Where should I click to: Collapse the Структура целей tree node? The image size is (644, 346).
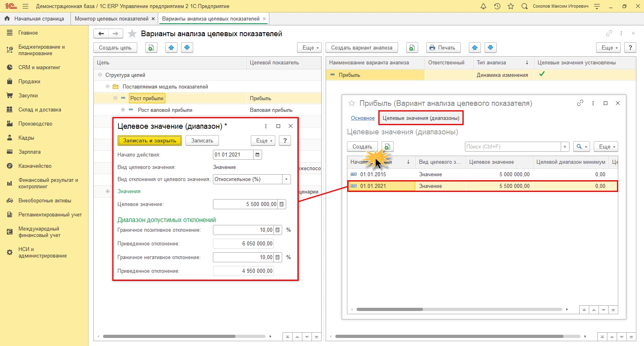100,75
